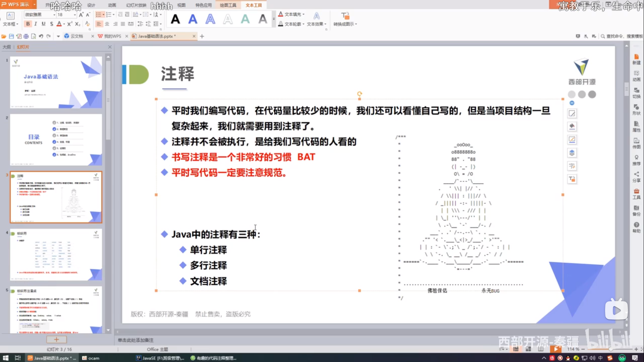Select center text alignment icon
Screen dimensions: 644x362
coord(107,24)
